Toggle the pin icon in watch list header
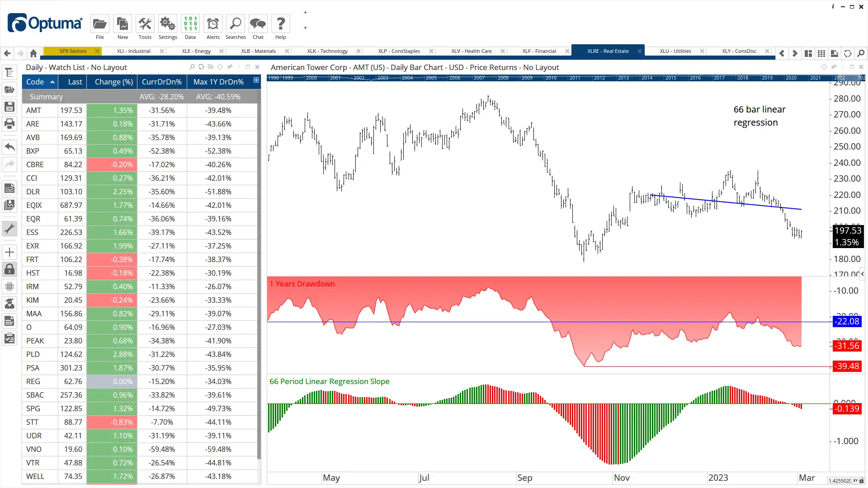The width and height of the screenshot is (868, 488). click(230, 67)
